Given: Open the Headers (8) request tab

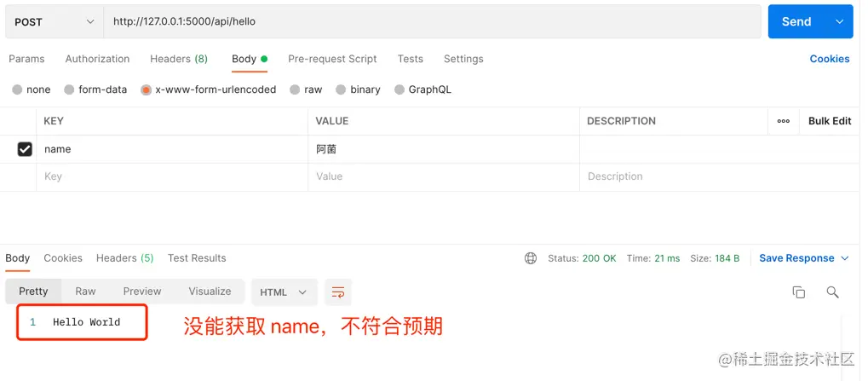Looking at the screenshot, I should point(179,59).
